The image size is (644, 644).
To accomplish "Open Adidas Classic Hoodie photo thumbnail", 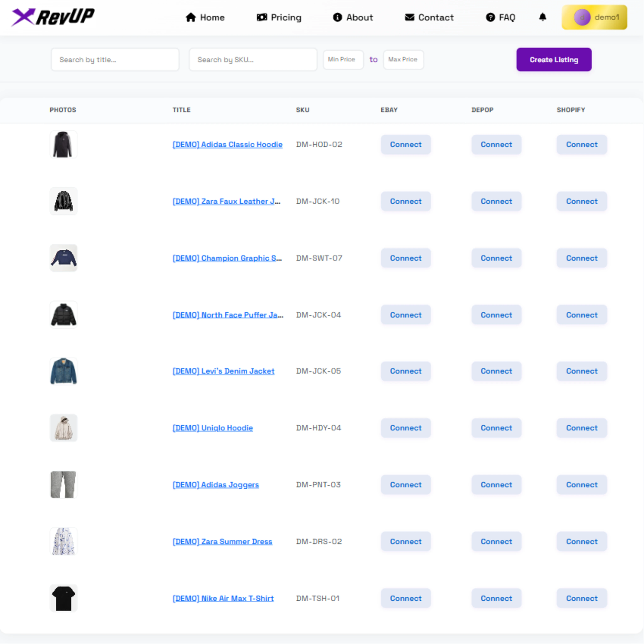I will [63, 144].
